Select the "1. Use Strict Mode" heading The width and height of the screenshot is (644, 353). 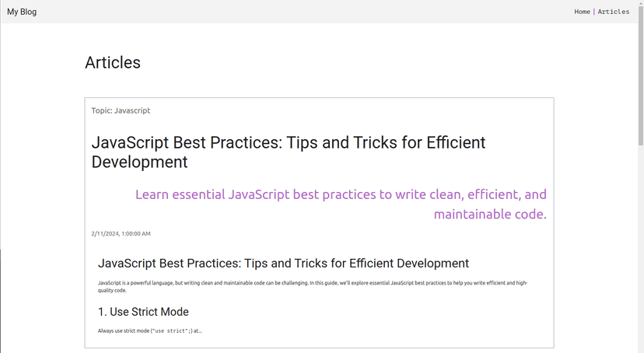(x=143, y=312)
